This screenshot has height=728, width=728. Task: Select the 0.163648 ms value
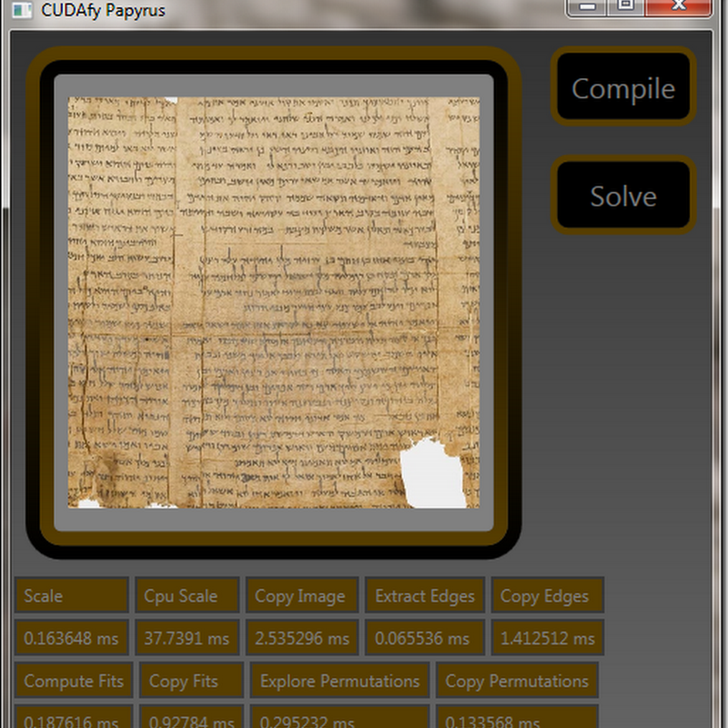coord(72,638)
